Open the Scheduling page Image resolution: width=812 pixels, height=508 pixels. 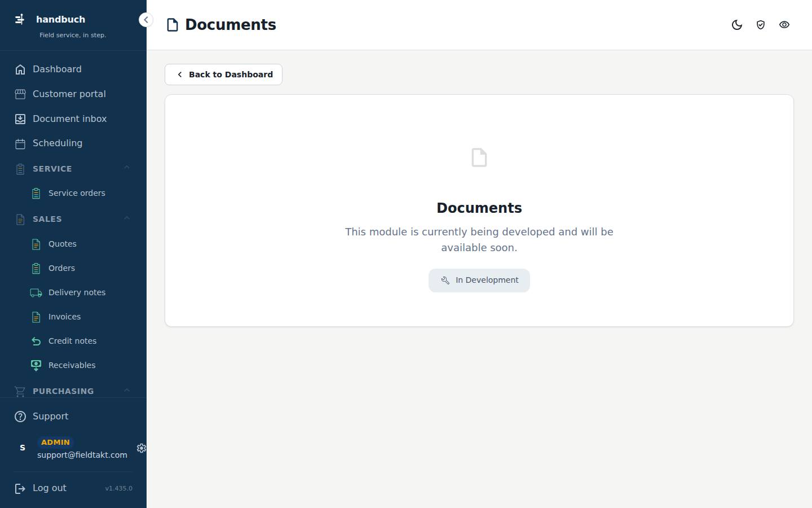click(x=73, y=143)
